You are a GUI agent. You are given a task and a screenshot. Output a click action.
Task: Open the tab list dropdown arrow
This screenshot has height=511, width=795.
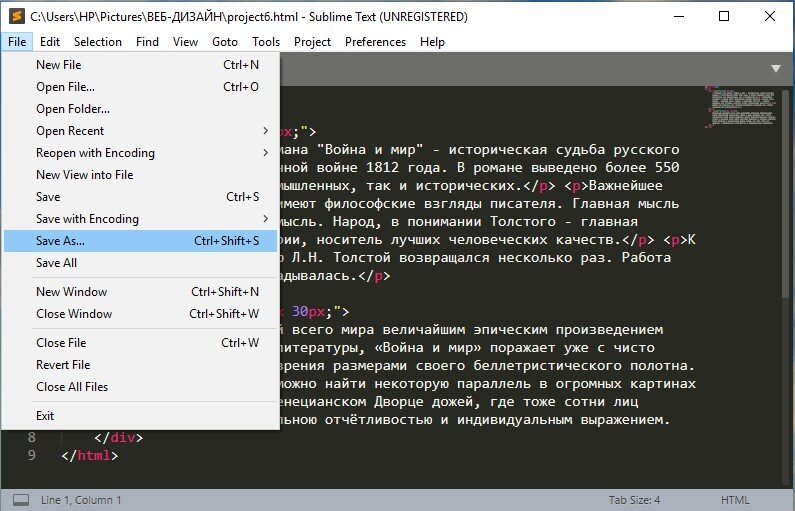[776, 69]
